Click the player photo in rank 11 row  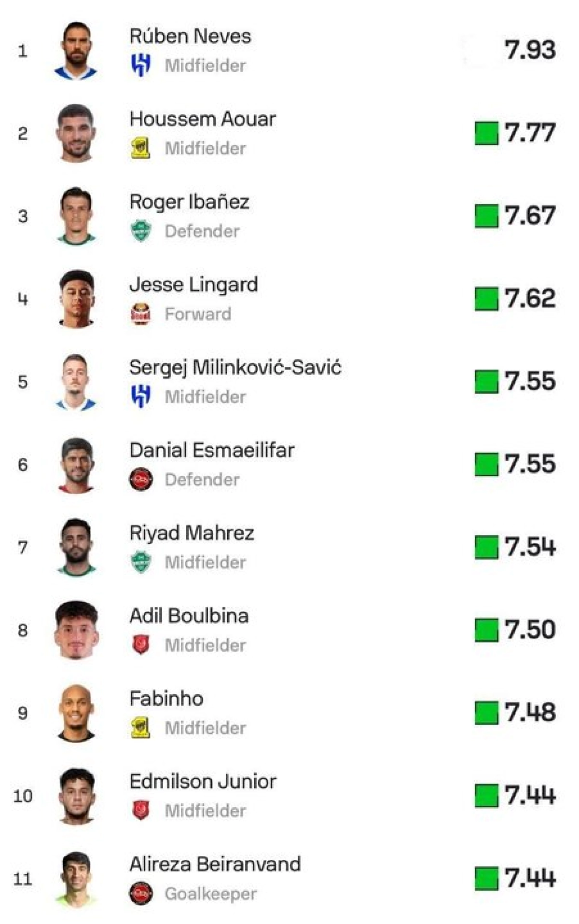click(x=76, y=878)
